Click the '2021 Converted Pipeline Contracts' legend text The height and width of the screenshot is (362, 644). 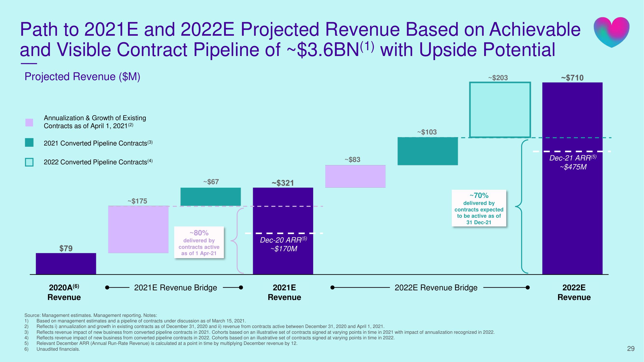pyautogui.click(x=98, y=143)
